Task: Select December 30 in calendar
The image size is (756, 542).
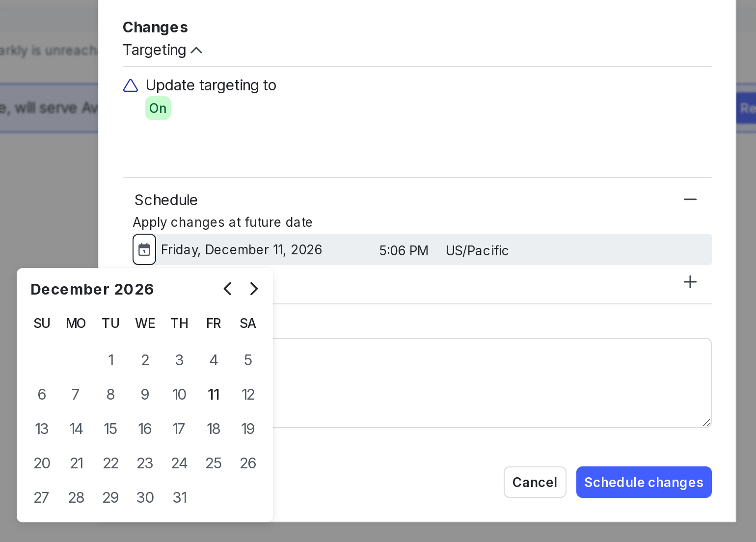Action: 145,498
